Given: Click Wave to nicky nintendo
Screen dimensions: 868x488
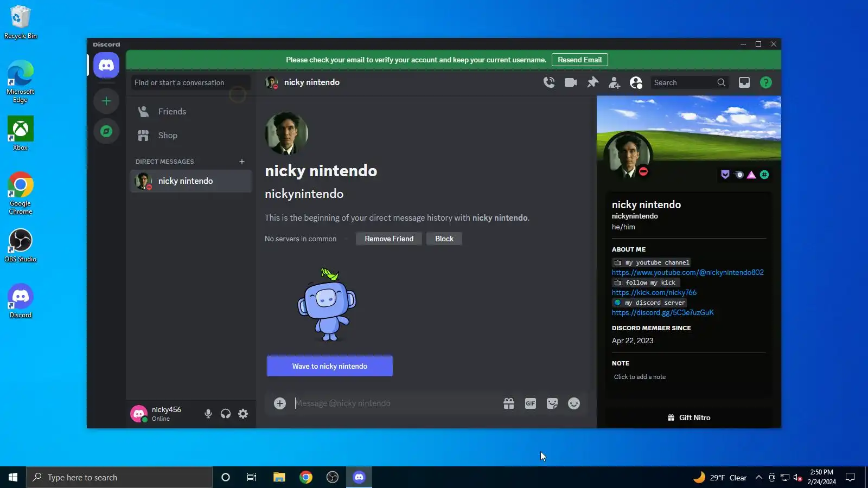Looking at the screenshot, I should [330, 366].
